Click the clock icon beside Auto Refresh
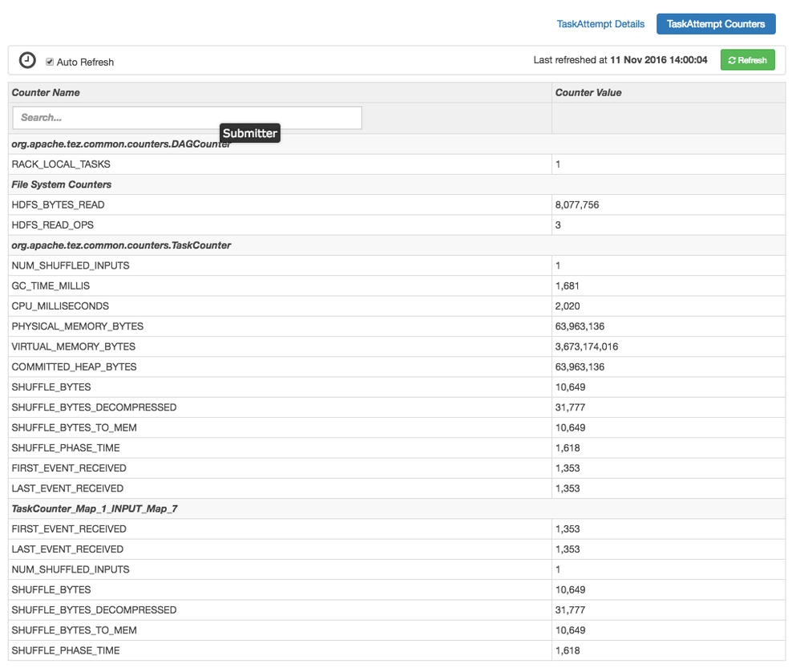The width and height of the screenshot is (800, 672). pos(27,61)
